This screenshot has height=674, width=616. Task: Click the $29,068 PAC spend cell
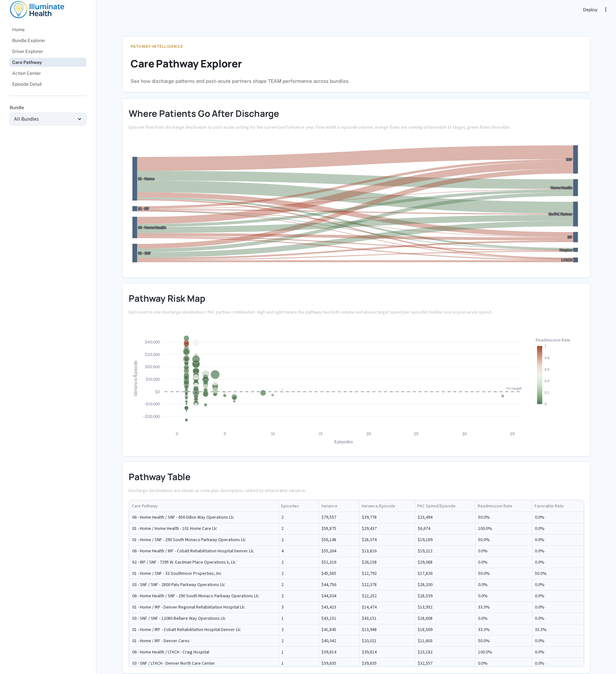445,562
